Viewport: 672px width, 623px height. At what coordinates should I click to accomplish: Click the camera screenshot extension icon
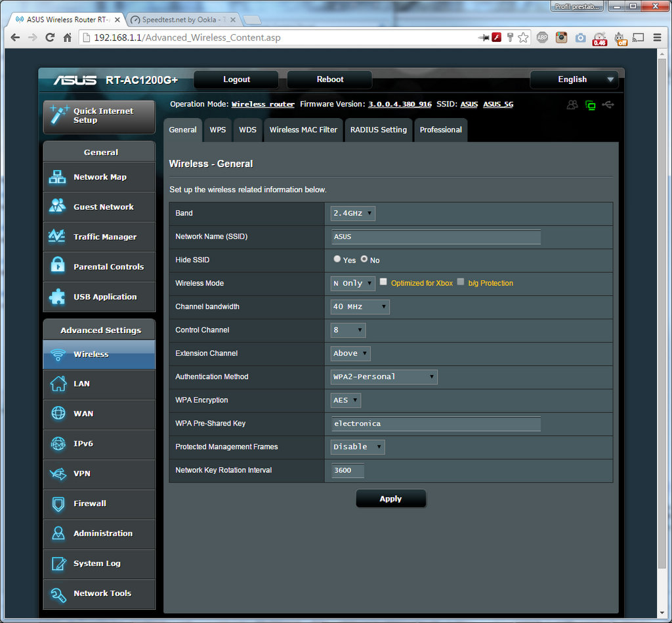[x=580, y=38]
